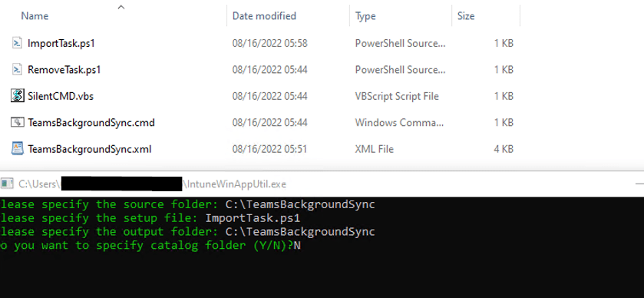The width and height of the screenshot is (644, 298).
Task: Click the catalog folder (Y/N) prompt line
Action: pos(150,245)
